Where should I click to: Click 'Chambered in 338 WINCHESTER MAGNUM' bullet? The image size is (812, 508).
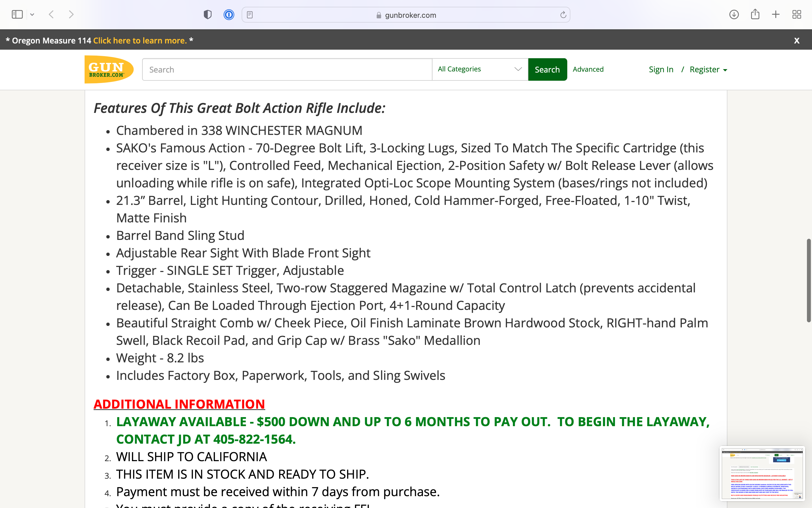tap(239, 130)
